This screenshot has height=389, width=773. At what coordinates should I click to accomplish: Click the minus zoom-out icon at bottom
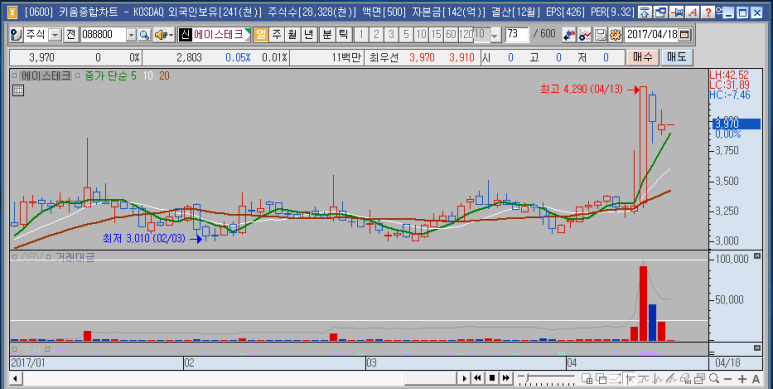728,378
